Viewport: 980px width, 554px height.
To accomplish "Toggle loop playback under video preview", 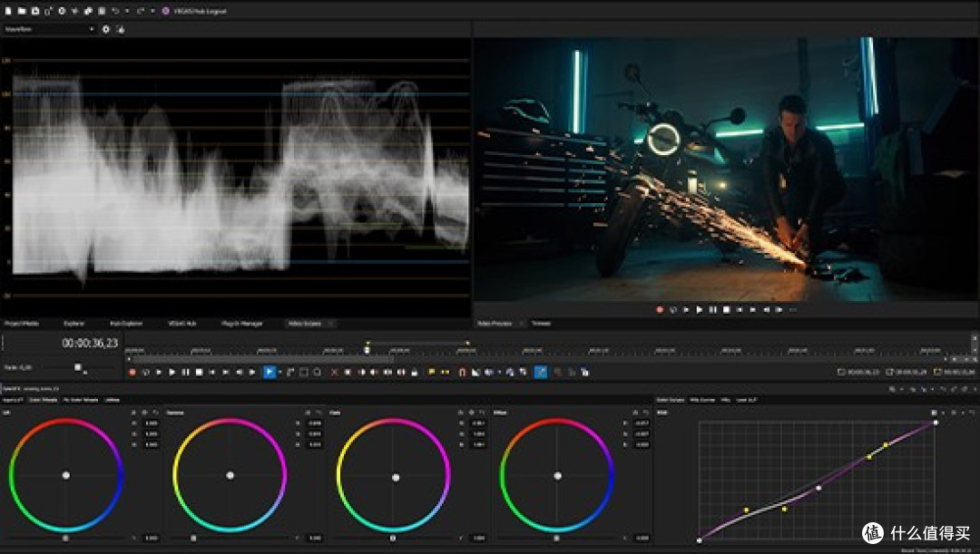I will coord(673,310).
